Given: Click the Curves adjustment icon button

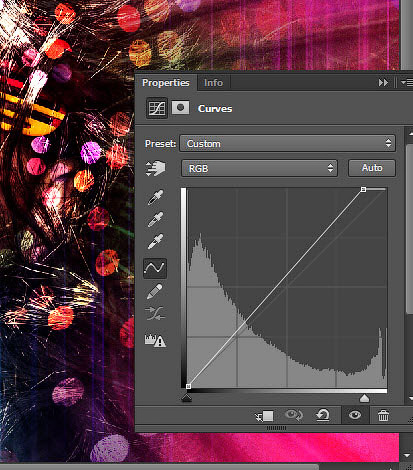Looking at the screenshot, I should pos(157,108).
